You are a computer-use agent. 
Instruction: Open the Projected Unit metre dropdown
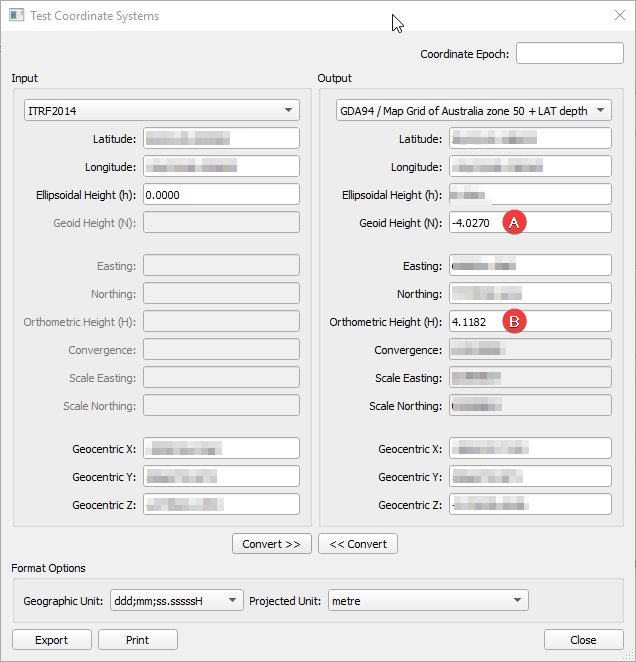click(427, 600)
